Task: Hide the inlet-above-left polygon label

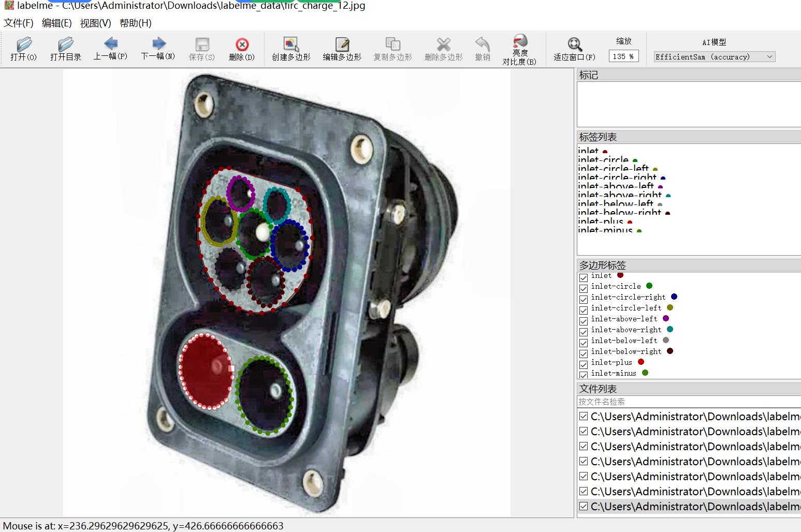Action: click(584, 321)
